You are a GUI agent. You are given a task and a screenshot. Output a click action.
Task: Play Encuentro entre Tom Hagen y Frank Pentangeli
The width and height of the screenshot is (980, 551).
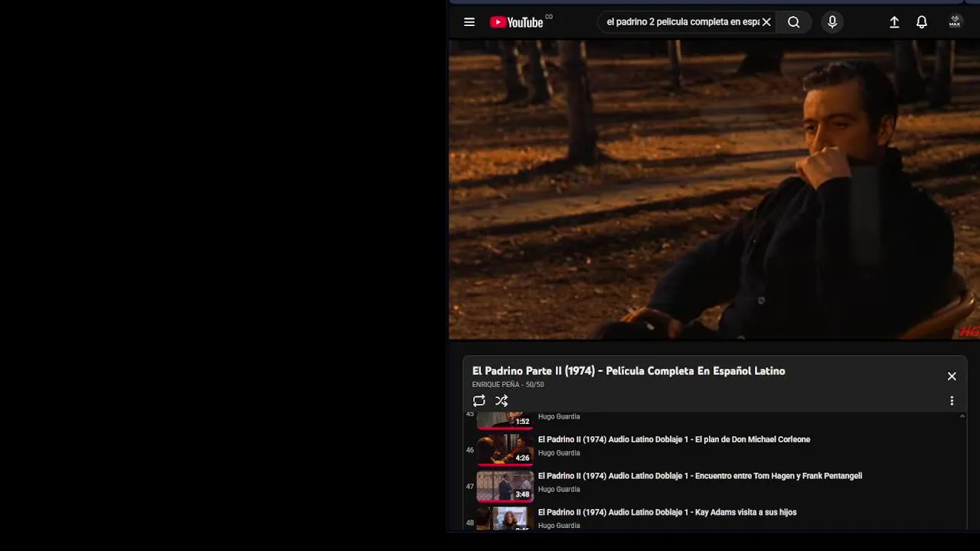(x=700, y=476)
